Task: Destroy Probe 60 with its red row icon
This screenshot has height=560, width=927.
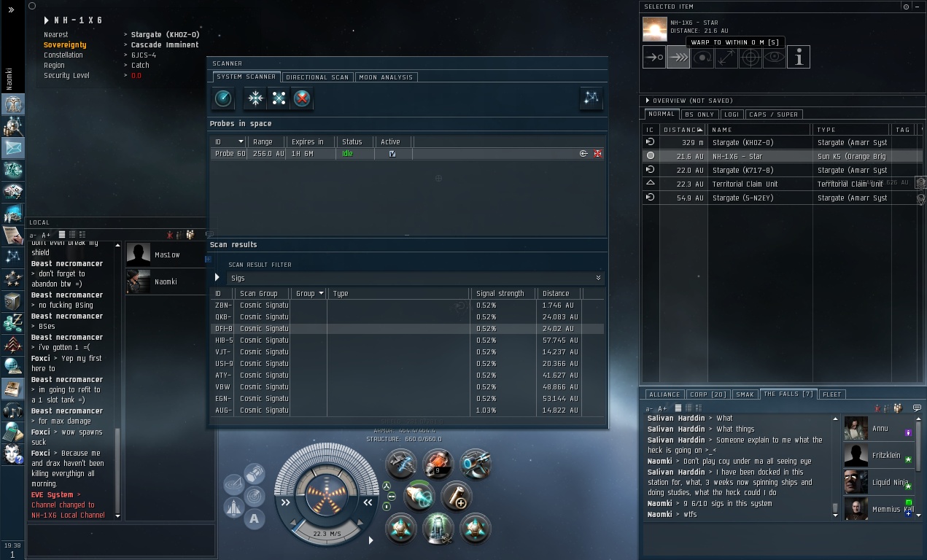Action: (x=598, y=154)
